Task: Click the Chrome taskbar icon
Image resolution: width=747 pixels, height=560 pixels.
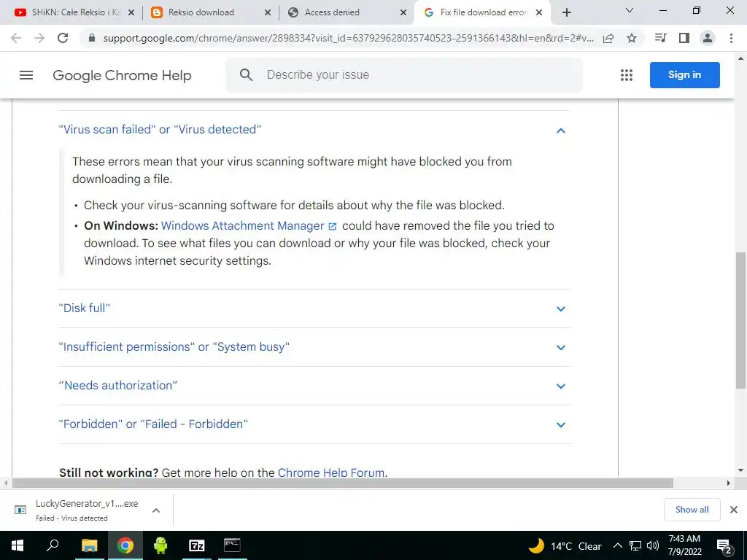Action: click(125, 545)
